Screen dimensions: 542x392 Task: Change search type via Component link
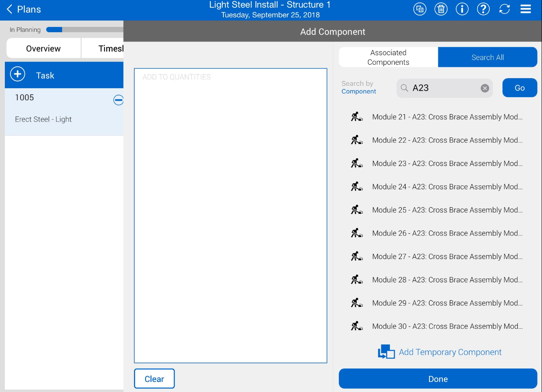tap(359, 91)
